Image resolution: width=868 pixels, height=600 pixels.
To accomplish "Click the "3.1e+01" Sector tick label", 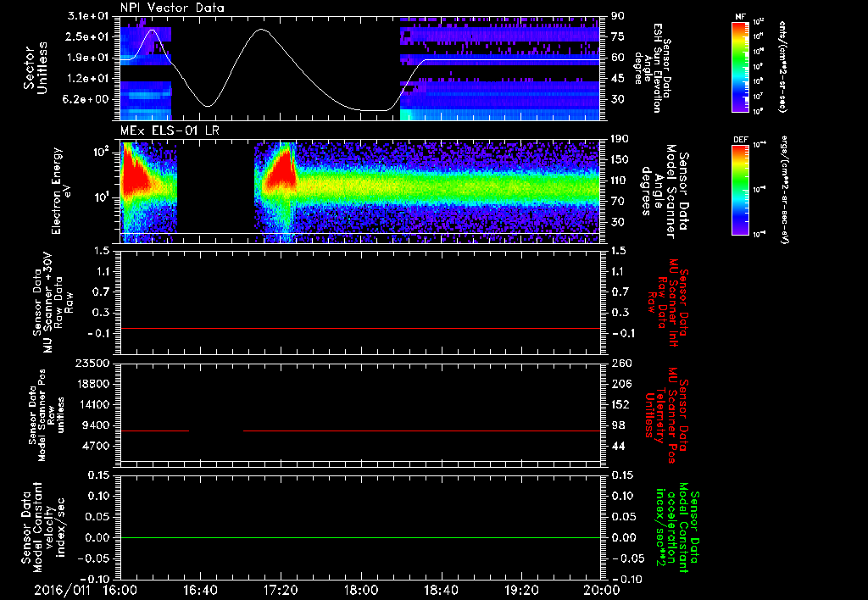I will coord(88,16).
